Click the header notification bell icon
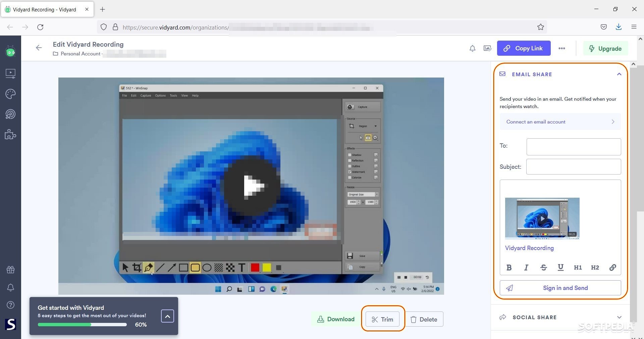Viewport: 644px width, 339px height. tap(472, 48)
